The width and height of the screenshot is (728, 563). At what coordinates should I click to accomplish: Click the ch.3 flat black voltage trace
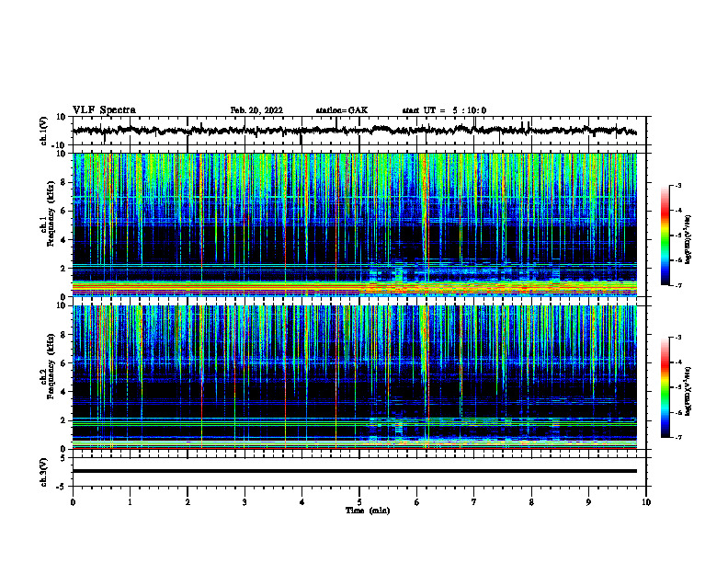pyautogui.click(x=355, y=471)
